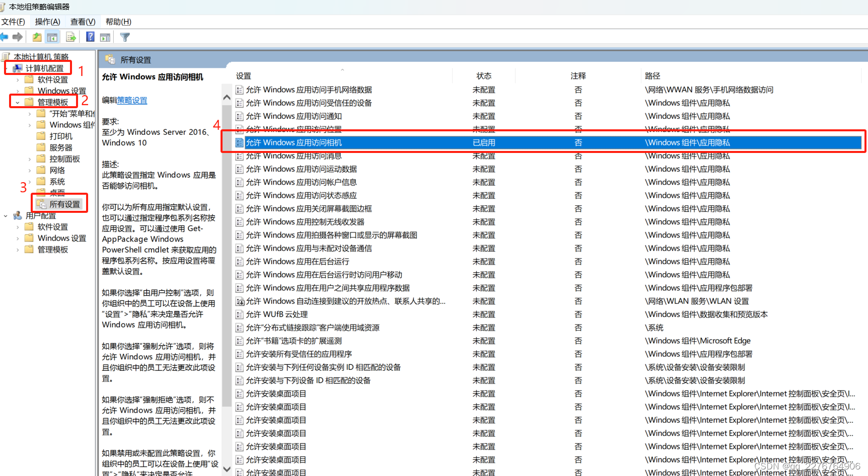
Task: Click the 控制面板 folder icon in tree
Action: pos(41,159)
